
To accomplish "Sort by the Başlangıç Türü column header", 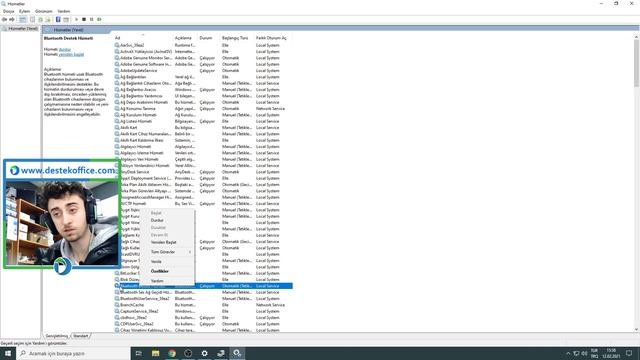I will [236, 38].
